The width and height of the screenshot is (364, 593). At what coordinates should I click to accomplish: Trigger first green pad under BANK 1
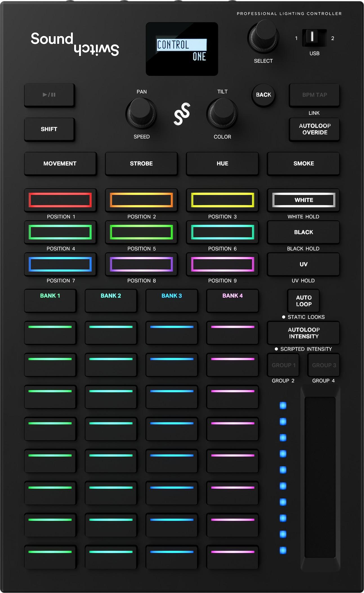pos(50,333)
